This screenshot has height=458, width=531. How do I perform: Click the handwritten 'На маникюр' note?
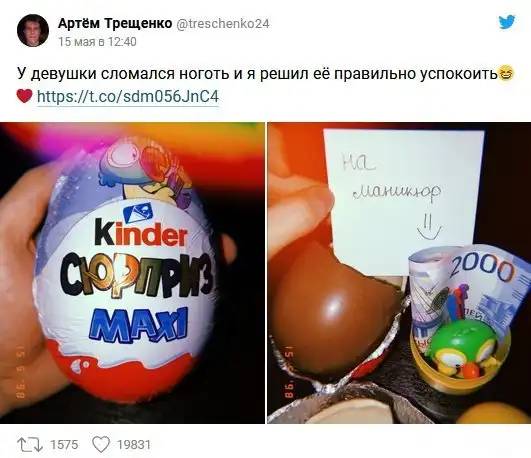(403, 202)
